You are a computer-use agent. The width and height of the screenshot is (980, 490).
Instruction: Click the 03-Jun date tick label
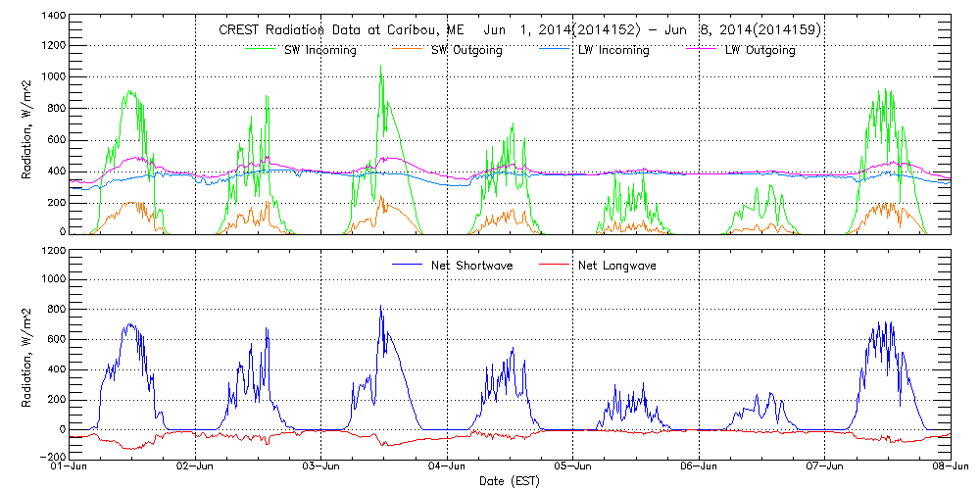[321, 467]
